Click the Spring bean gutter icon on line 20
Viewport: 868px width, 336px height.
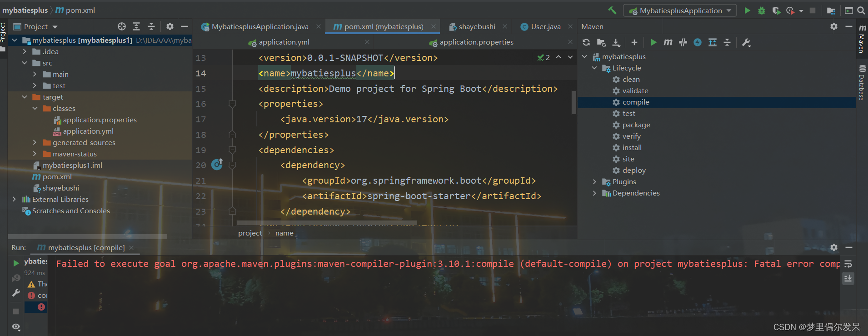[x=217, y=164]
